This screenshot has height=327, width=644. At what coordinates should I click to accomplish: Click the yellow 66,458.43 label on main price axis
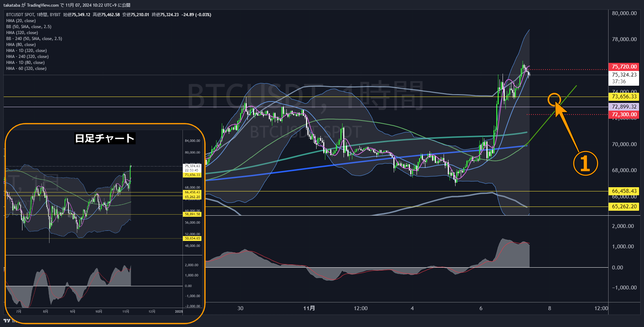(x=624, y=191)
